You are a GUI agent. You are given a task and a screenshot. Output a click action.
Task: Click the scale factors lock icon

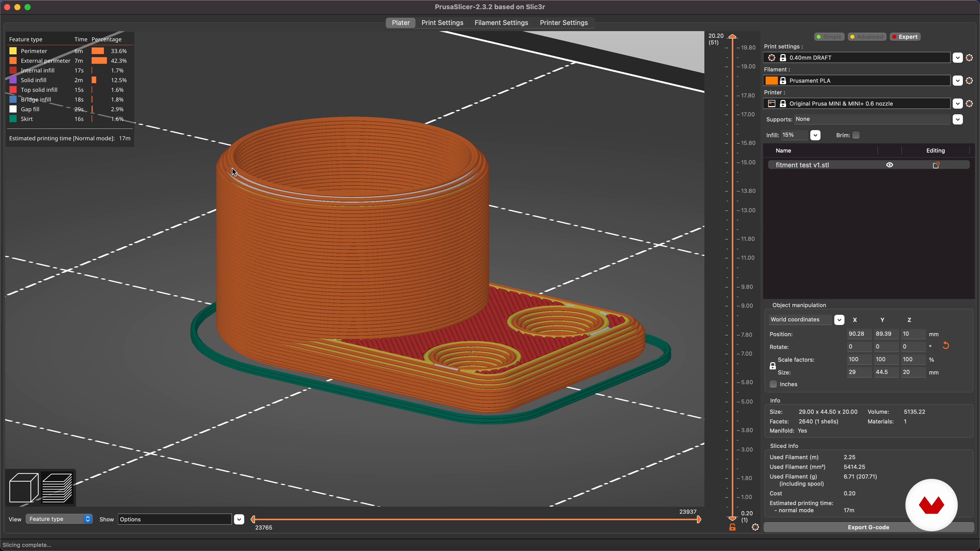click(773, 366)
